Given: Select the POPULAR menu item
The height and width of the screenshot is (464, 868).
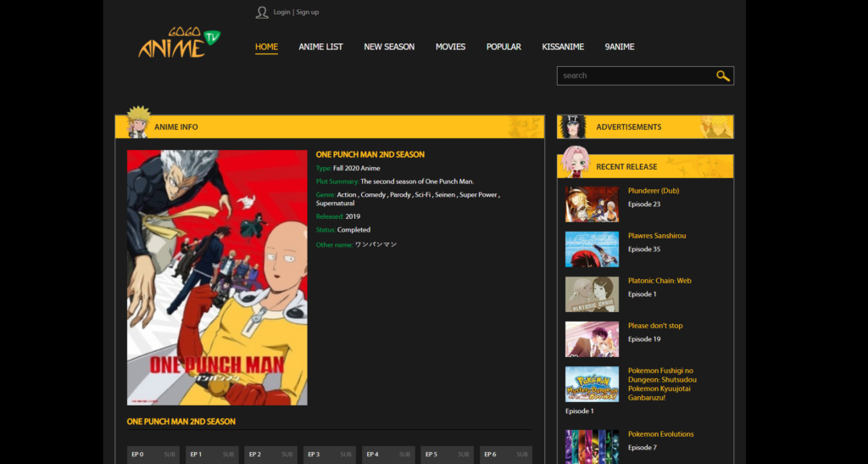Looking at the screenshot, I should coord(504,47).
